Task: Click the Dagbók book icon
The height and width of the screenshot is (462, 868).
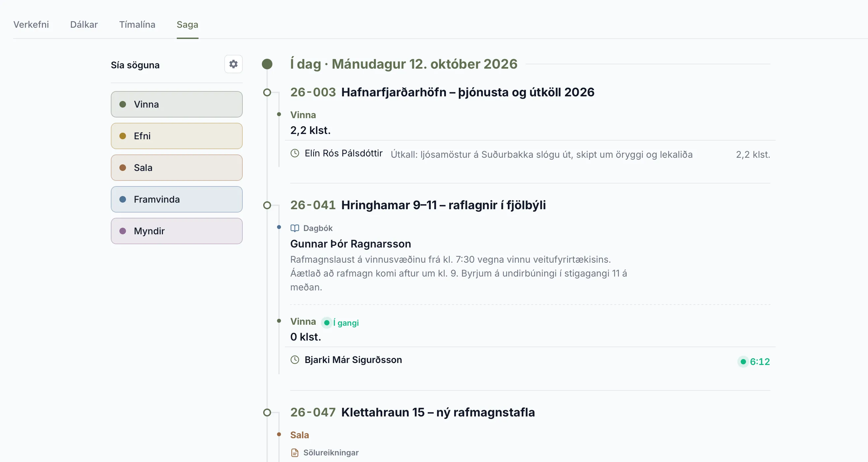Action: (x=295, y=228)
